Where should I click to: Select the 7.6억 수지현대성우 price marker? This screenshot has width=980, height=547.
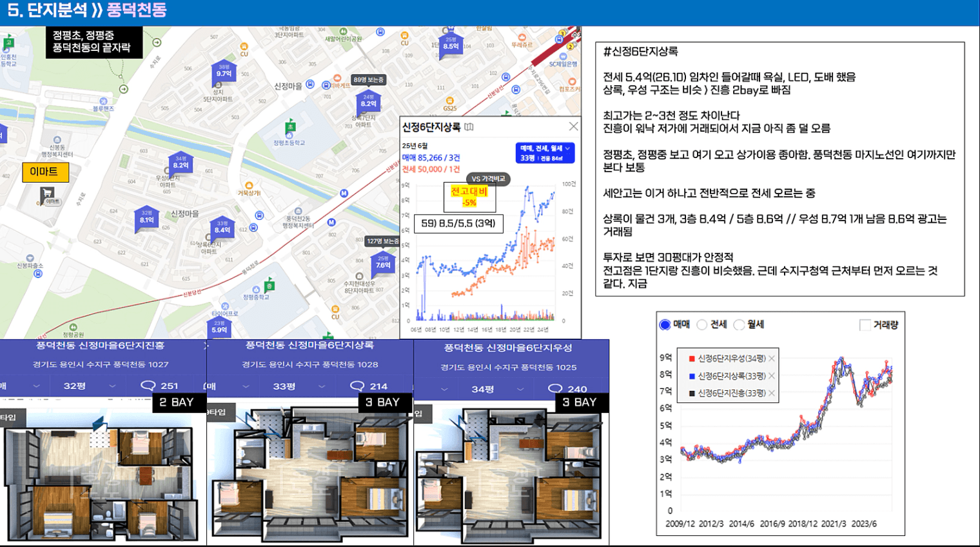383,264
